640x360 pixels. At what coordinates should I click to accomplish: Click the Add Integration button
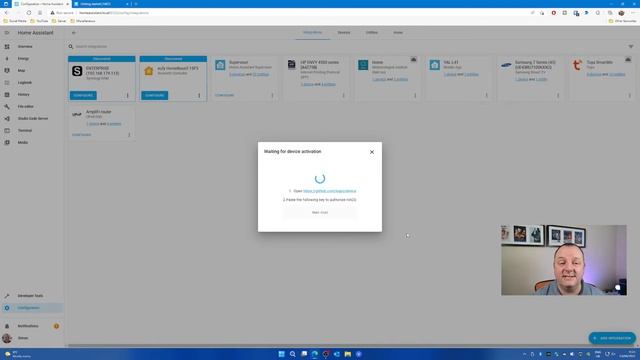coord(612,338)
